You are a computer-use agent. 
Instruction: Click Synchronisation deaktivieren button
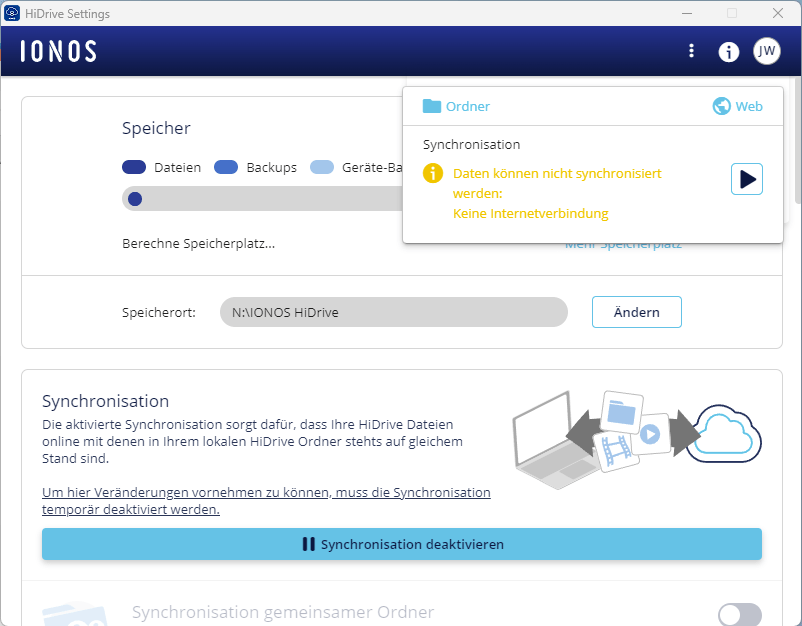click(x=402, y=544)
